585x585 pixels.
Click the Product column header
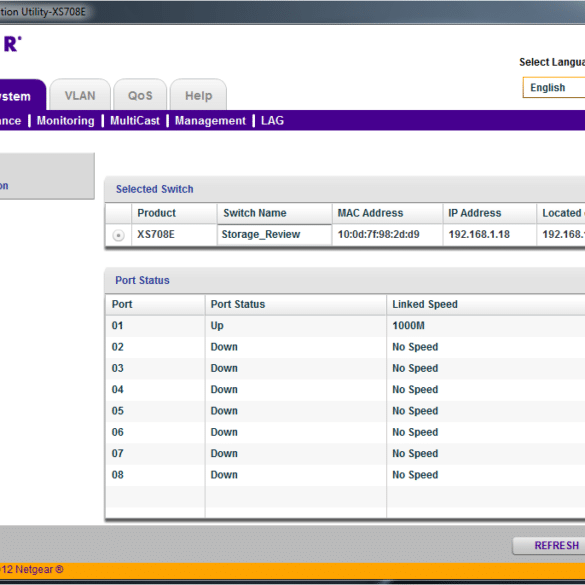coord(174,213)
